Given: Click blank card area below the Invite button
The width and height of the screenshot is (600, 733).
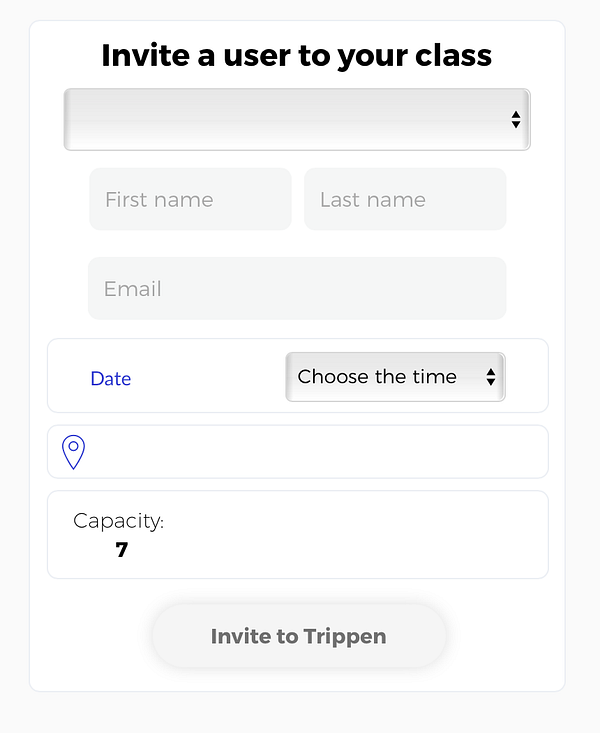Looking at the screenshot, I should click(x=297, y=679).
